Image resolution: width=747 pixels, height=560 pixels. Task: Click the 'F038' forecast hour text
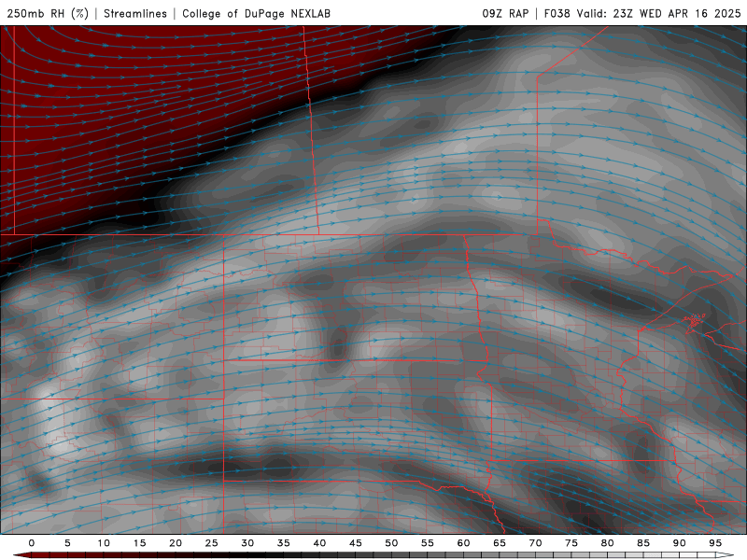click(x=557, y=13)
